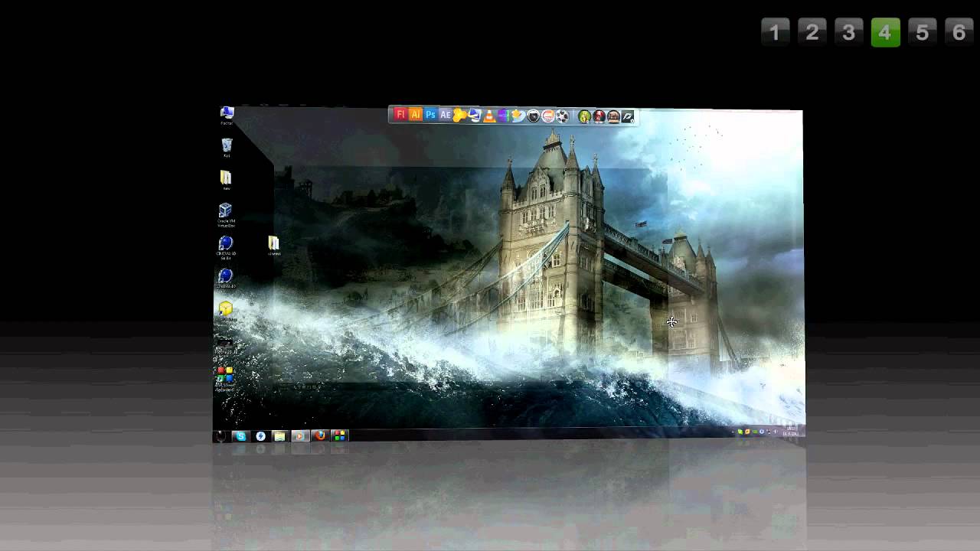
Task: Click the Start button on the taskbar
Action: coord(220,436)
